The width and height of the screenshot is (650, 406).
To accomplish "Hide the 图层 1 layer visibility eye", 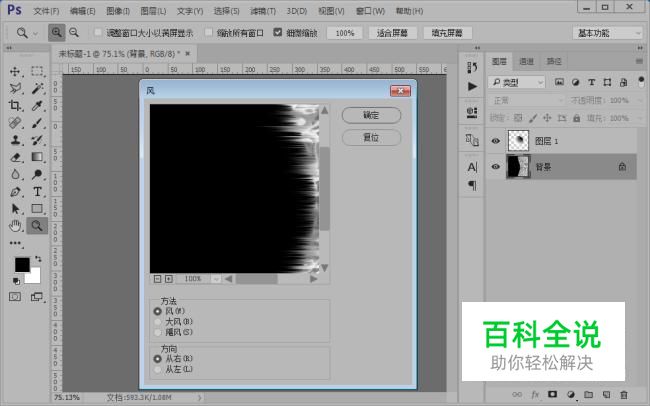I will [495, 141].
